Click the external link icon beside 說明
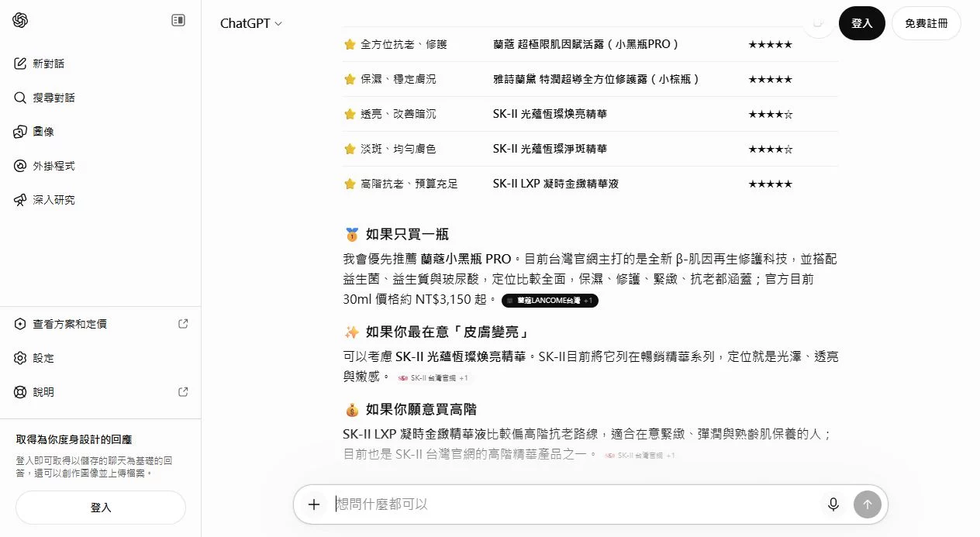Screen dimensions: 980x537 pyautogui.click(x=183, y=392)
